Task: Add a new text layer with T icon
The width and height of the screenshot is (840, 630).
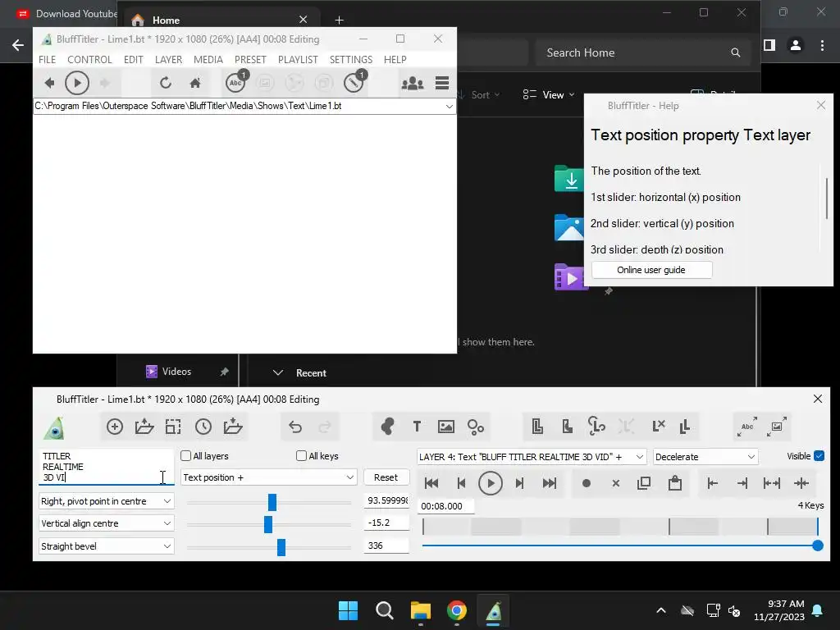Action: [417, 427]
